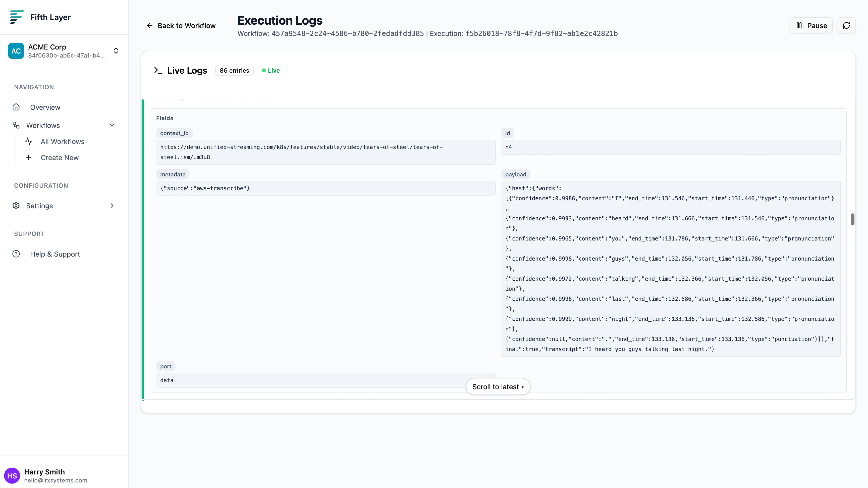This screenshot has height=488, width=868.
Task: Open Settings via the gear icon
Action: click(16, 206)
